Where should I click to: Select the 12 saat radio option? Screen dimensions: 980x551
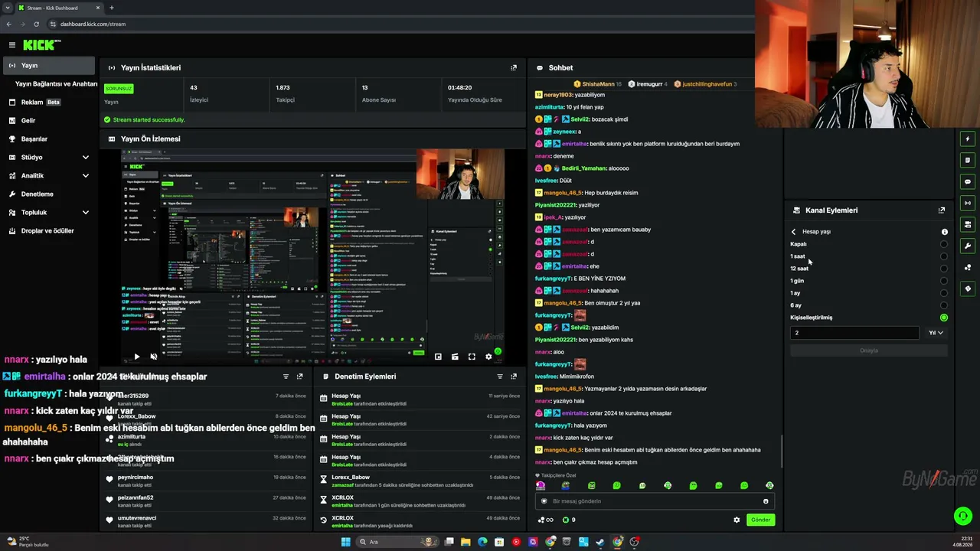943,269
